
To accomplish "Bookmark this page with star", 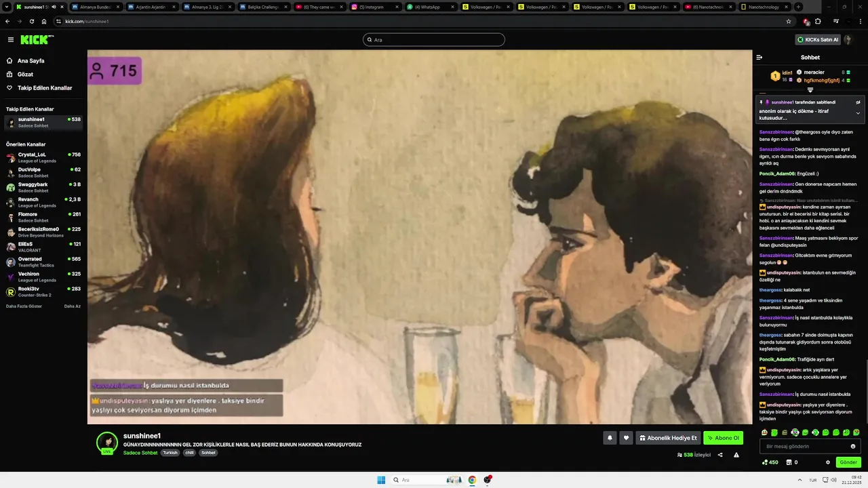I will point(789,21).
